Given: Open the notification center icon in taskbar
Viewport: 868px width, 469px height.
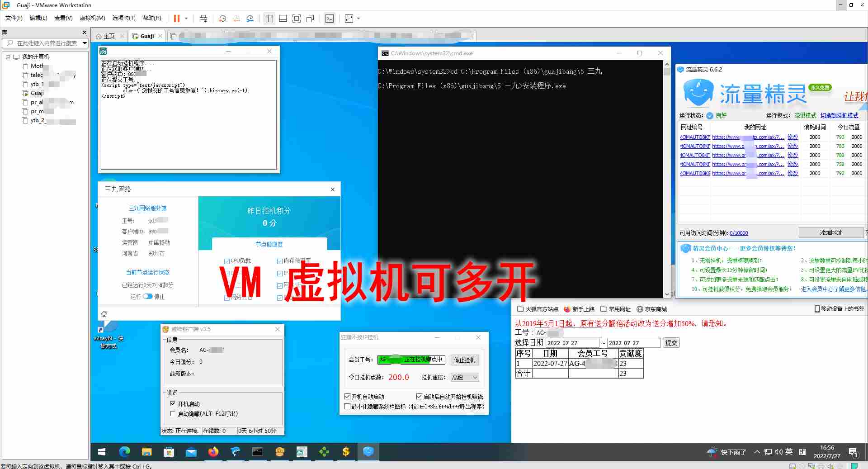Looking at the screenshot, I should pos(853,452).
